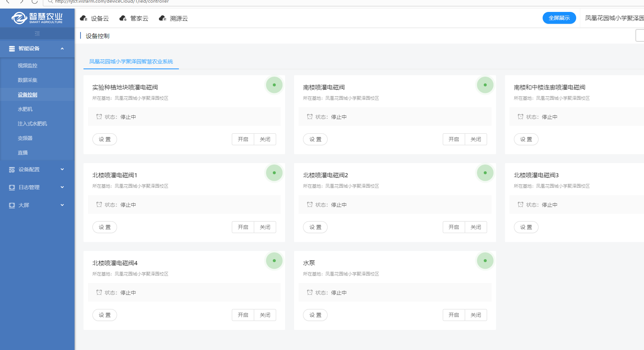The width and height of the screenshot is (644, 350).
Task: Click the 溯源云 cloud icon
Action: coord(162,18)
